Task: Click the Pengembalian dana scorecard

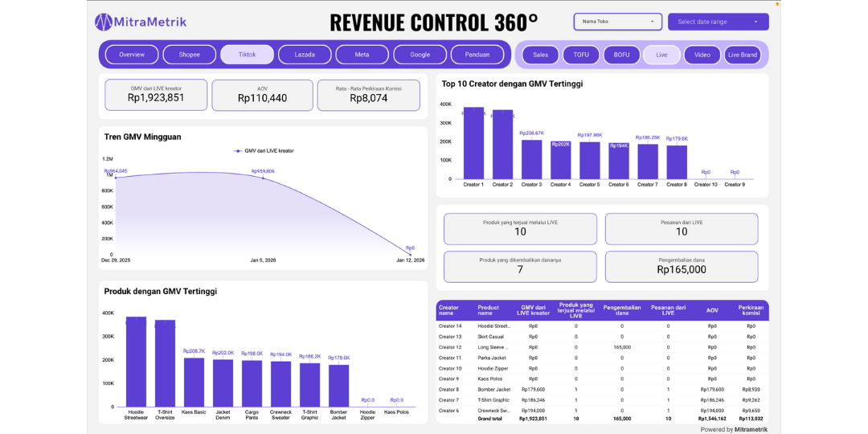Action: 681,267
